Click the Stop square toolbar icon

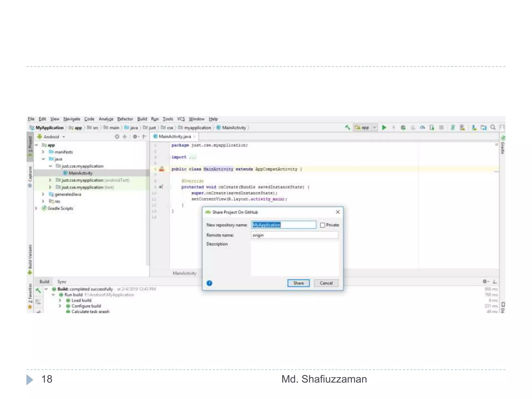pyautogui.click(x=441, y=128)
